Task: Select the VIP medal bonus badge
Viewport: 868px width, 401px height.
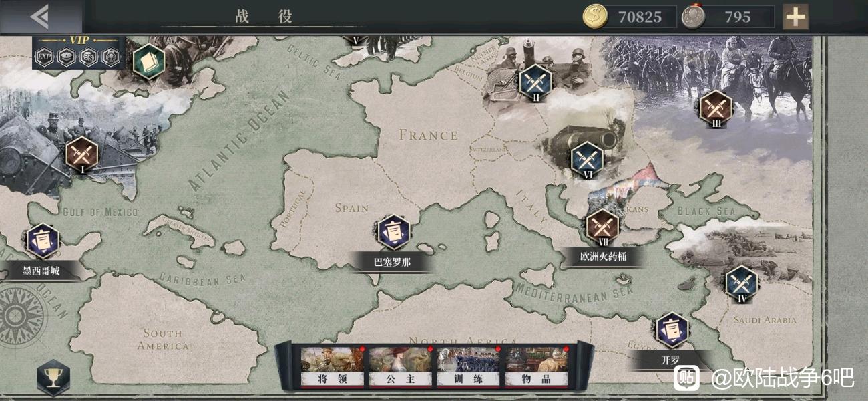Action: pos(110,58)
